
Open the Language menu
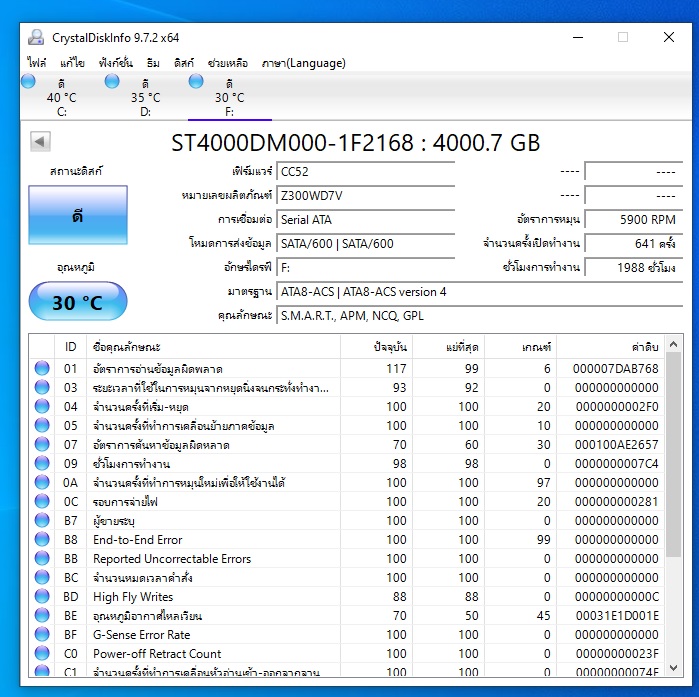tap(303, 63)
